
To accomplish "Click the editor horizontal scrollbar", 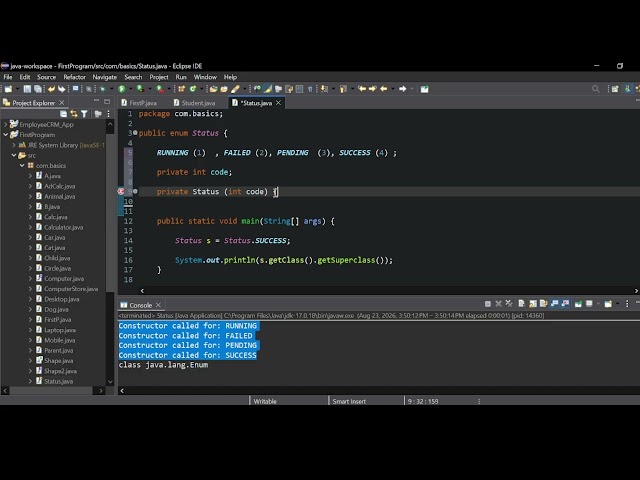I will [389, 291].
